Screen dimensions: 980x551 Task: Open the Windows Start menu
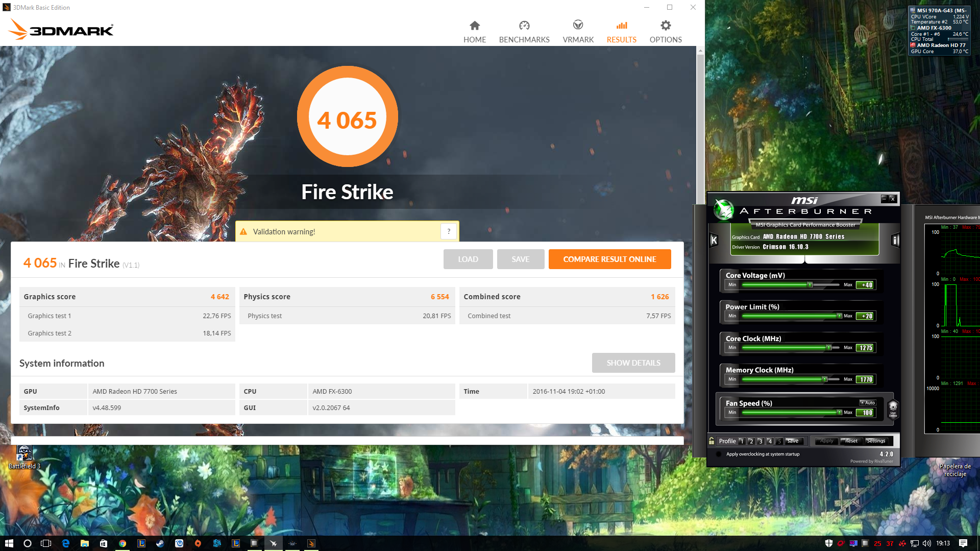pos(9,543)
